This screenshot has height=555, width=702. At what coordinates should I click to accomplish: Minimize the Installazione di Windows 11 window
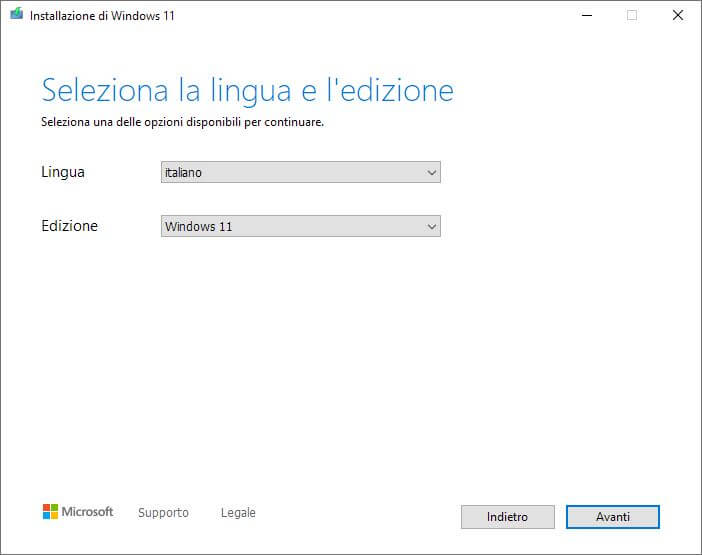click(x=587, y=16)
